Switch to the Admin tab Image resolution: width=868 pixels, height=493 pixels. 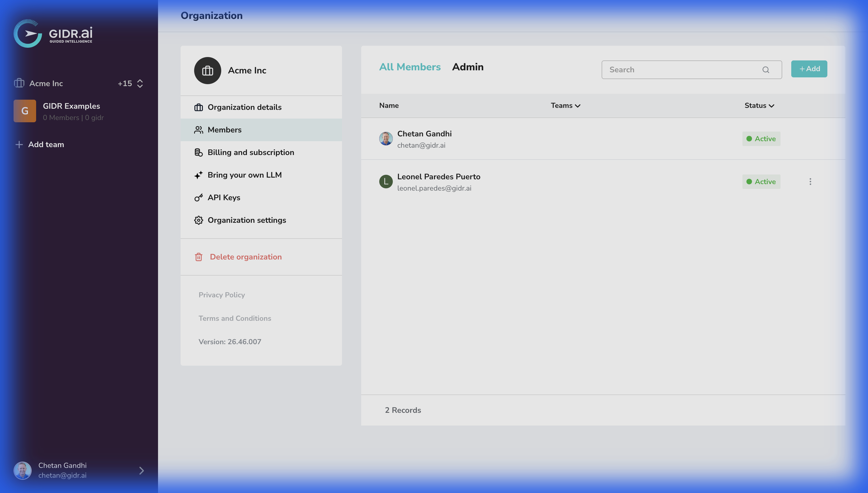(468, 67)
